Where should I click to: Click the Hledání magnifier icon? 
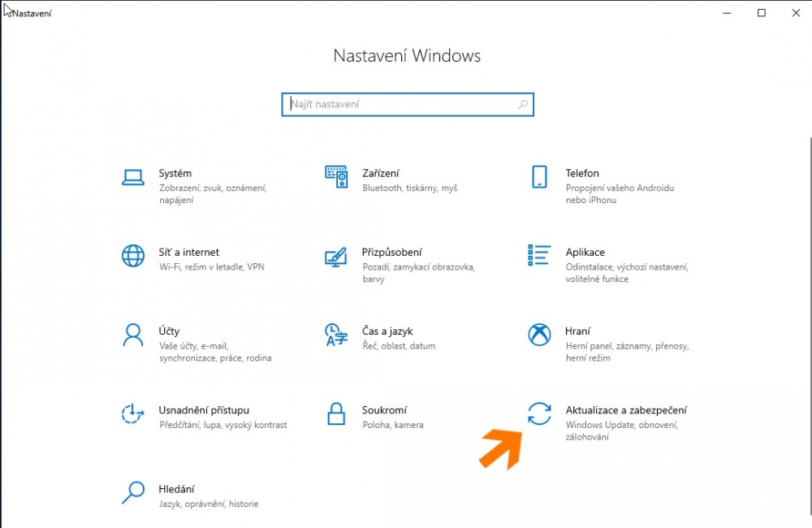click(x=133, y=492)
